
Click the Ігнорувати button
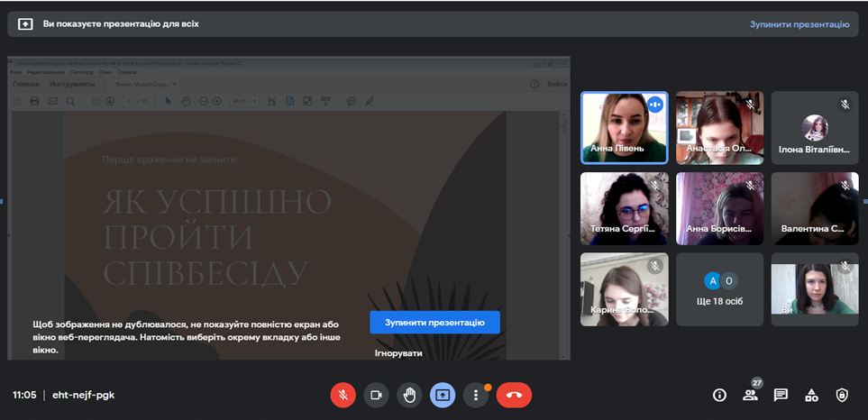398,353
